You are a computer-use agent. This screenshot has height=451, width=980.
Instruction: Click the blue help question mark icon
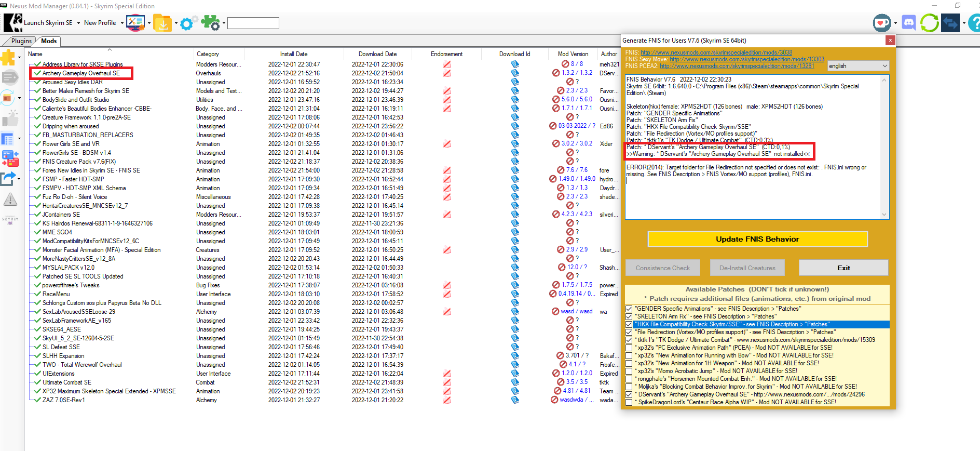974,23
